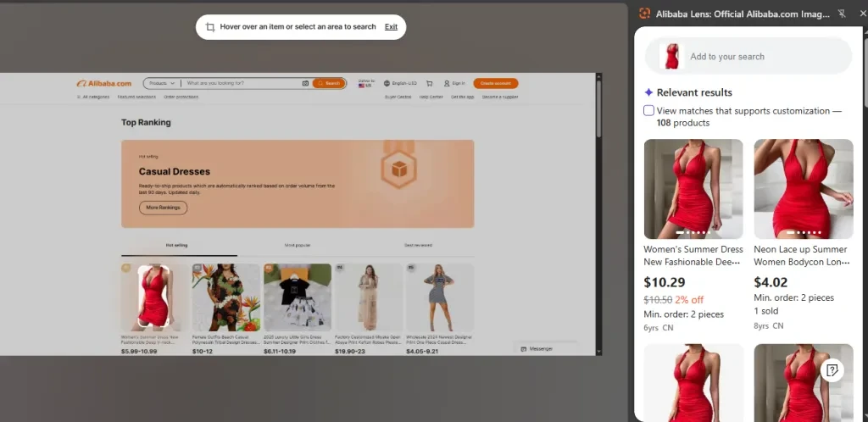Viewport: 868px width, 422px height.
Task: Click the globe language icon beside English-USD
Action: pos(387,84)
